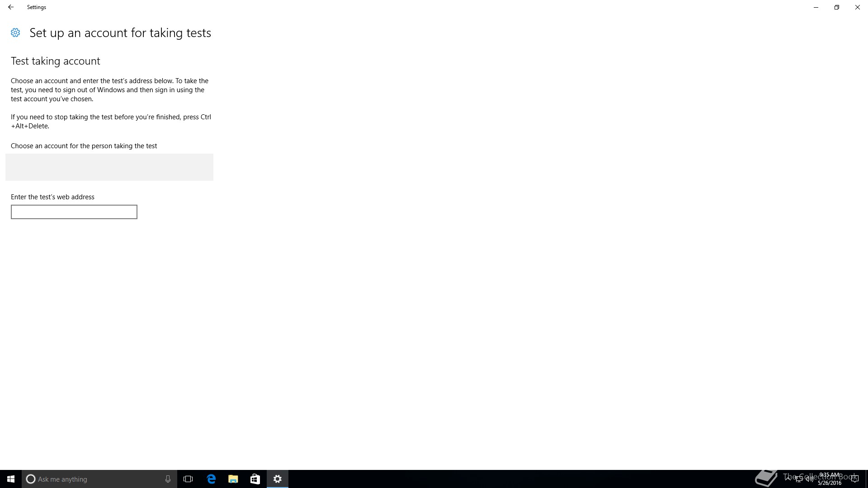Click the Settings app taskbar icon
The height and width of the screenshot is (488, 868).
point(278,479)
